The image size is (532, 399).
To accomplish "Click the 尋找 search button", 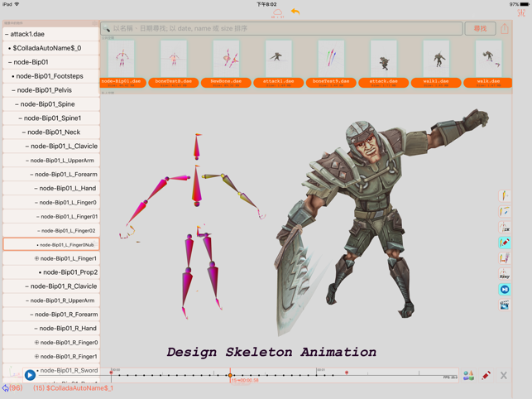I will click(480, 28).
